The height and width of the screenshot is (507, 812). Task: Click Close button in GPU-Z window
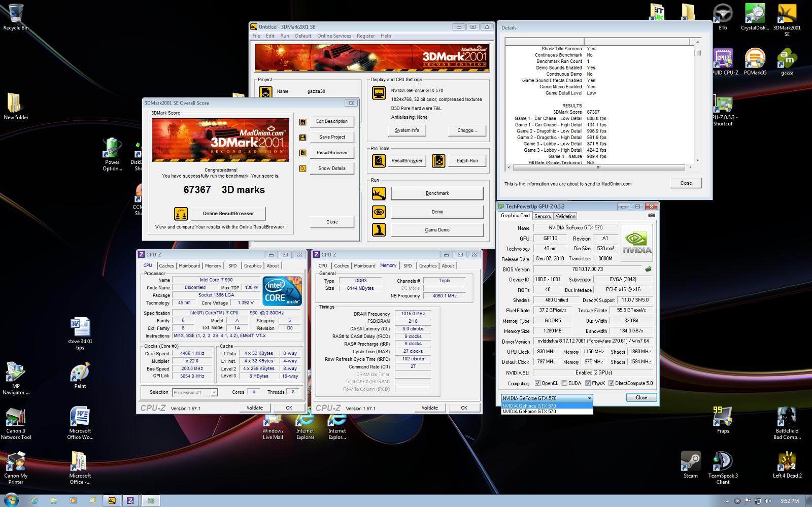pos(641,398)
